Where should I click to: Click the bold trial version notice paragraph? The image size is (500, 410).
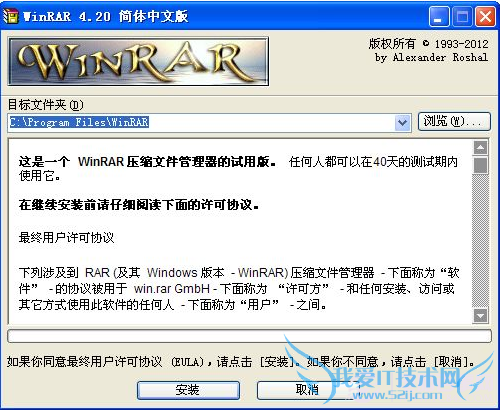tap(147, 162)
